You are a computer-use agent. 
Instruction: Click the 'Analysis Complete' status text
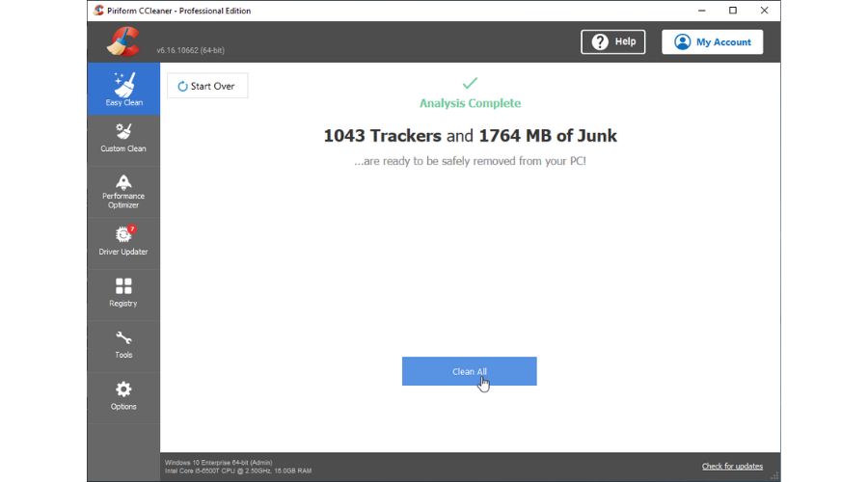coord(470,103)
